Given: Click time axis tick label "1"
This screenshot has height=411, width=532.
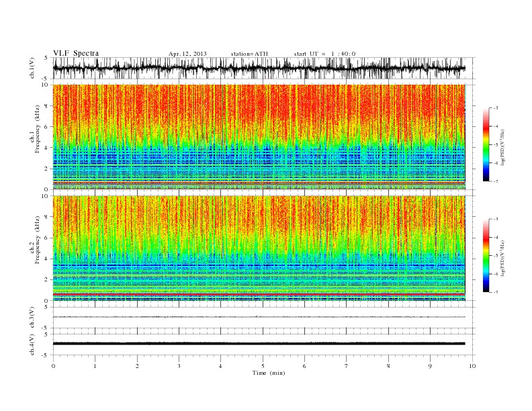Looking at the screenshot, I should 95,366.
